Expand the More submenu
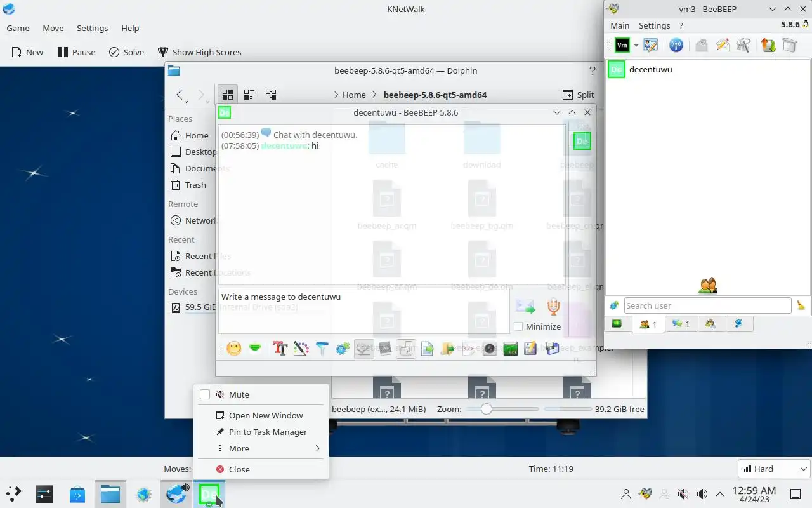The width and height of the screenshot is (812, 508). point(261,448)
